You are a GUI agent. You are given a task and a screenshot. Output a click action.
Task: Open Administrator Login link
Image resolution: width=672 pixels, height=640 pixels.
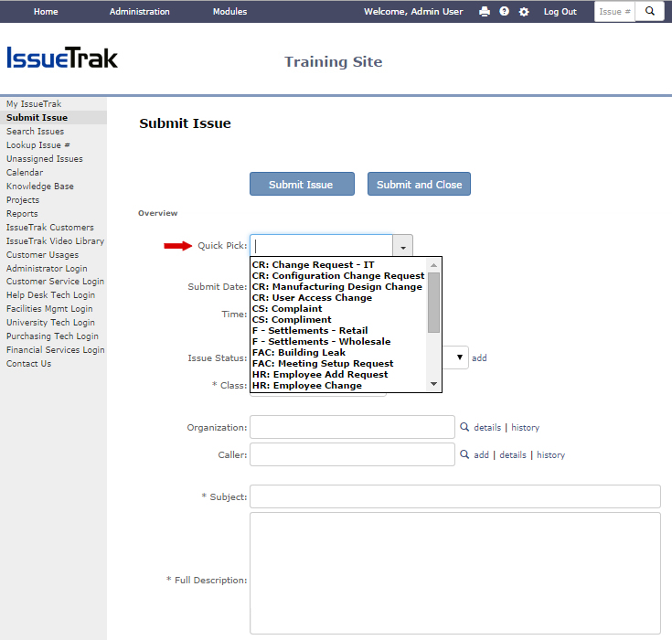47,269
